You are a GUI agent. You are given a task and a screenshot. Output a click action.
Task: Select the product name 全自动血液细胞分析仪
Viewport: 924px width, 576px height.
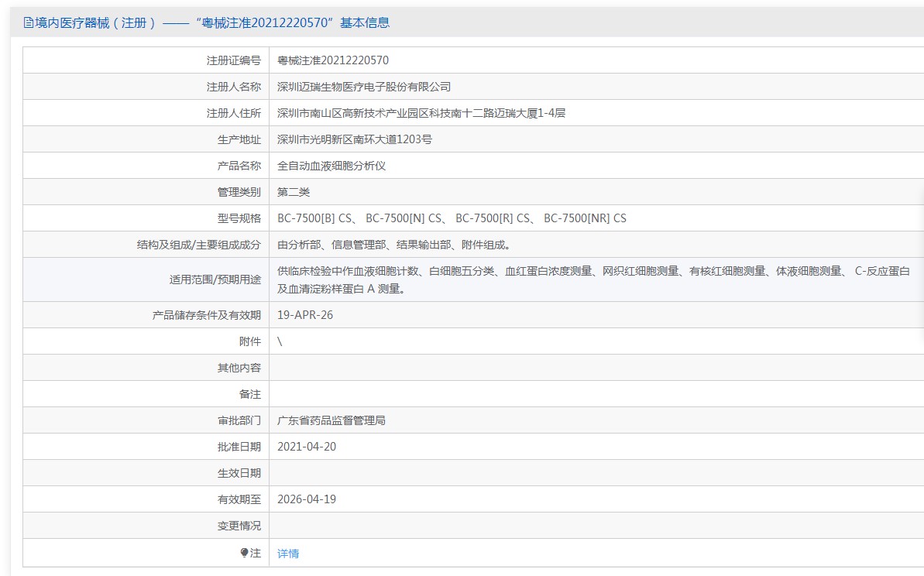click(x=331, y=166)
